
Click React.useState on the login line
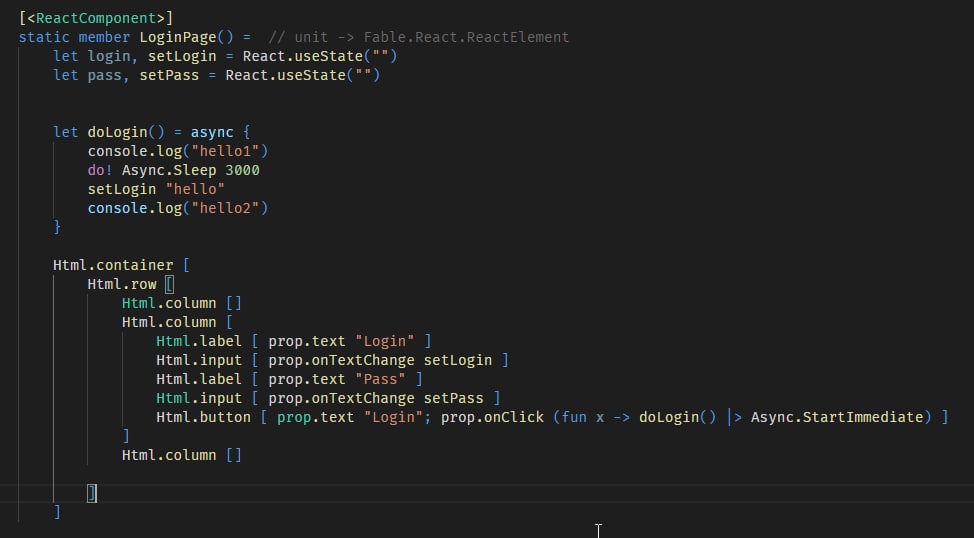point(303,56)
